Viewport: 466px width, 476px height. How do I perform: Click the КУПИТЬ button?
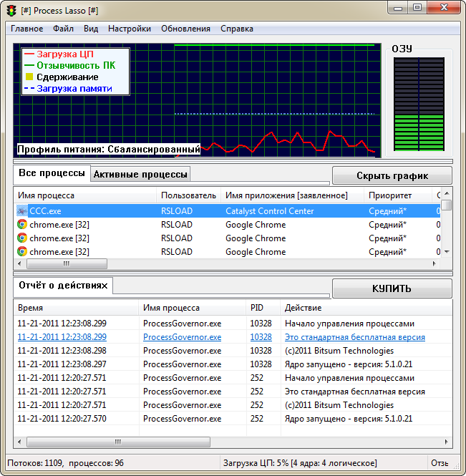392,288
